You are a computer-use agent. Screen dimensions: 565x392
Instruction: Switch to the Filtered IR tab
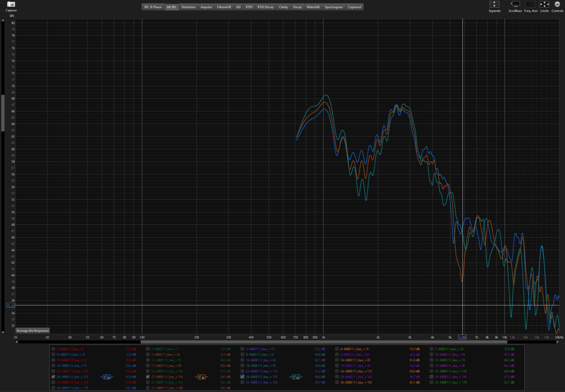click(224, 7)
